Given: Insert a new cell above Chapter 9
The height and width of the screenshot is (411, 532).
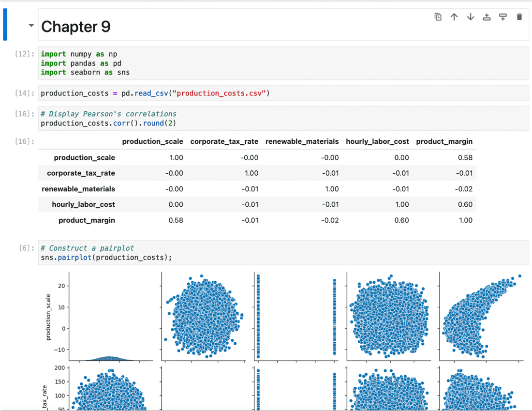Looking at the screenshot, I should click(x=487, y=17).
